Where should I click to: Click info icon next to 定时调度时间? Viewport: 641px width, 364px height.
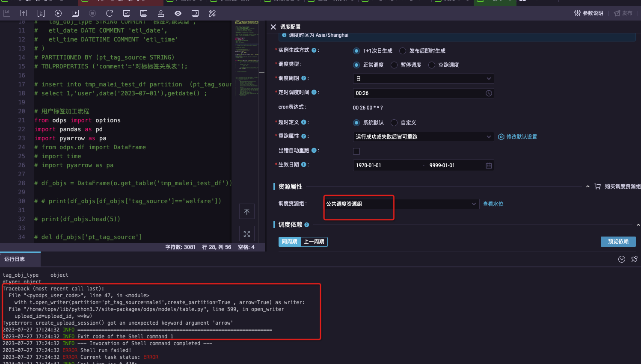point(314,92)
